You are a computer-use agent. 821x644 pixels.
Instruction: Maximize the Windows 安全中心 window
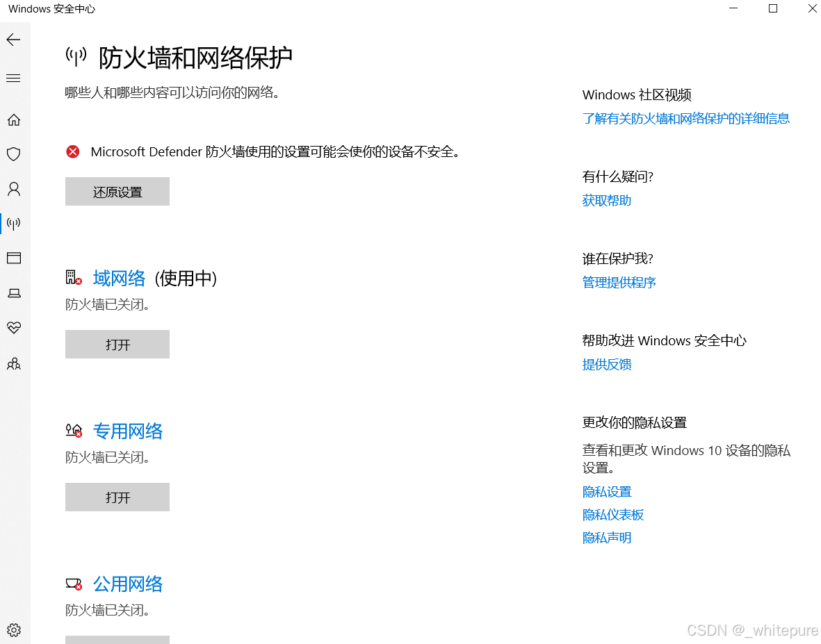tap(773, 8)
